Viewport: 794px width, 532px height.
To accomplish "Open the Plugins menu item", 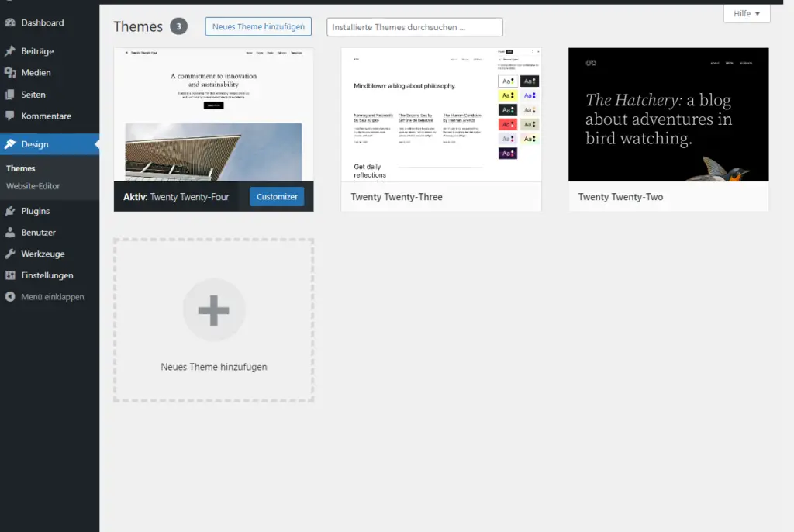I will click(50, 211).
